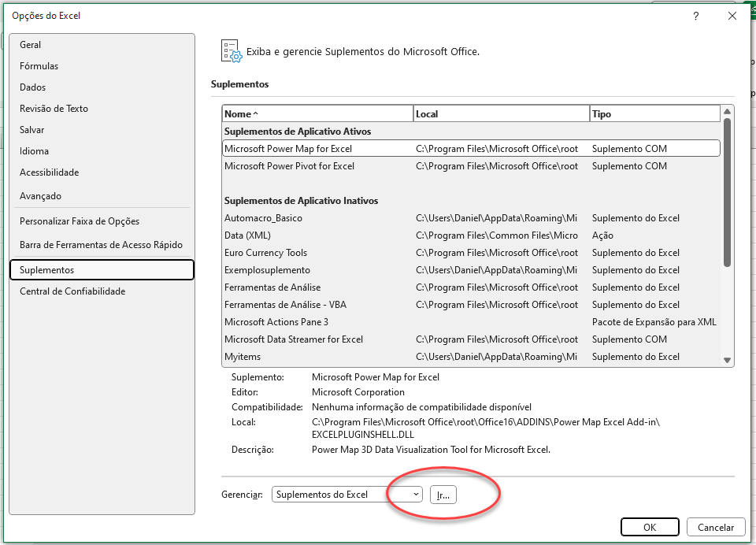Click the Ir... button

[443, 495]
